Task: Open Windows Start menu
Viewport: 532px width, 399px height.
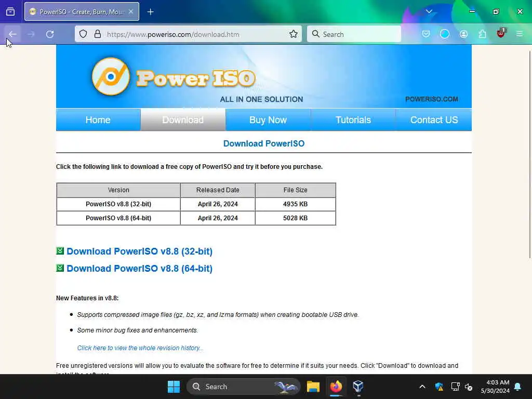Action: (174, 387)
